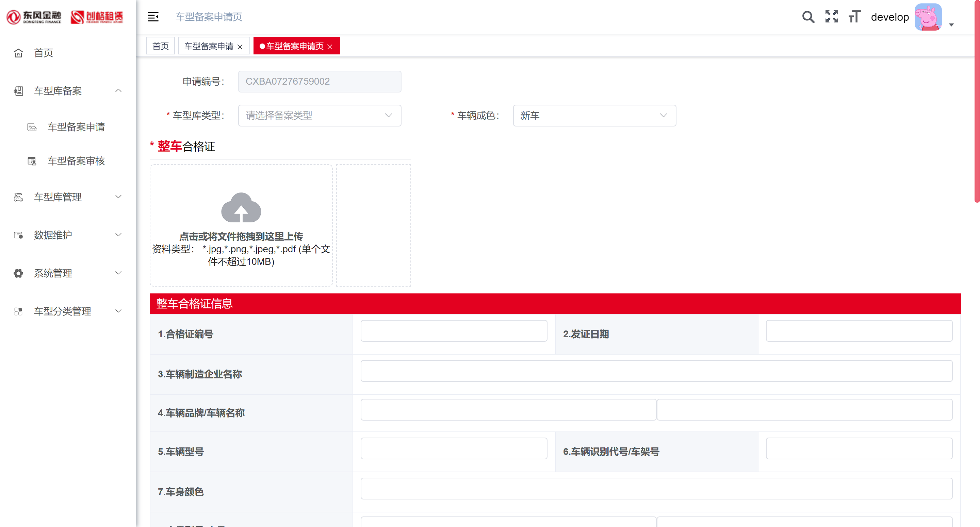Click the 车型备案申请页 breadcrumb title
Viewport: 980px width, 527px height.
(209, 17)
